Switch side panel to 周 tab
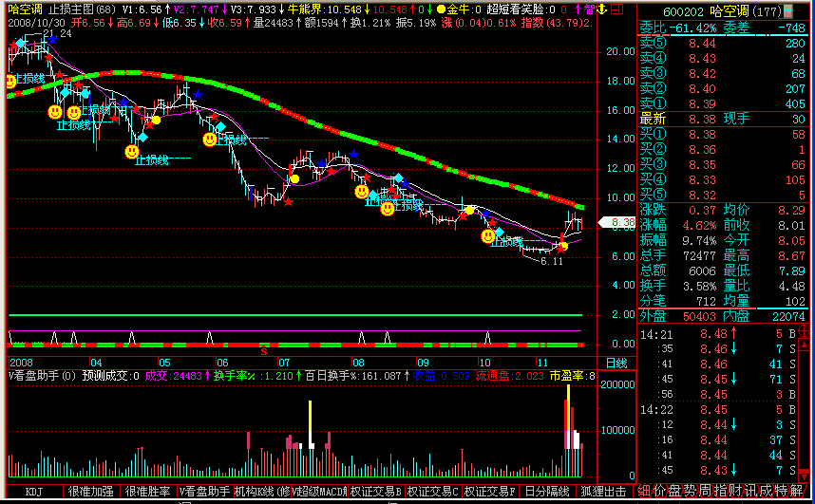 [x=705, y=491]
